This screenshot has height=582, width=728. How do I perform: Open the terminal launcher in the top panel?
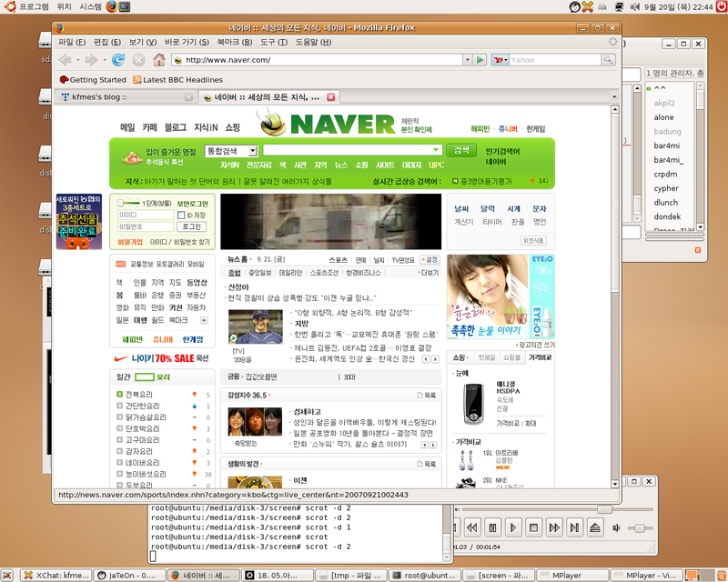[125, 6]
